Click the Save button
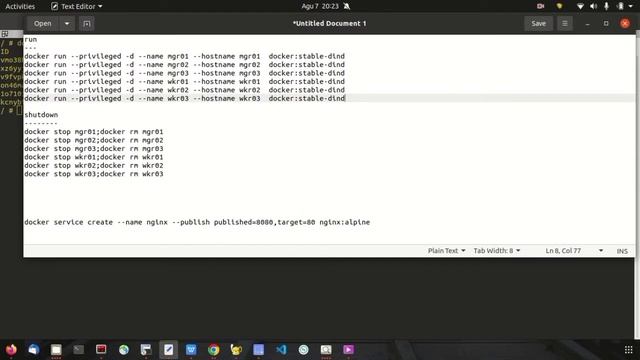640x360 pixels. coord(538,24)
